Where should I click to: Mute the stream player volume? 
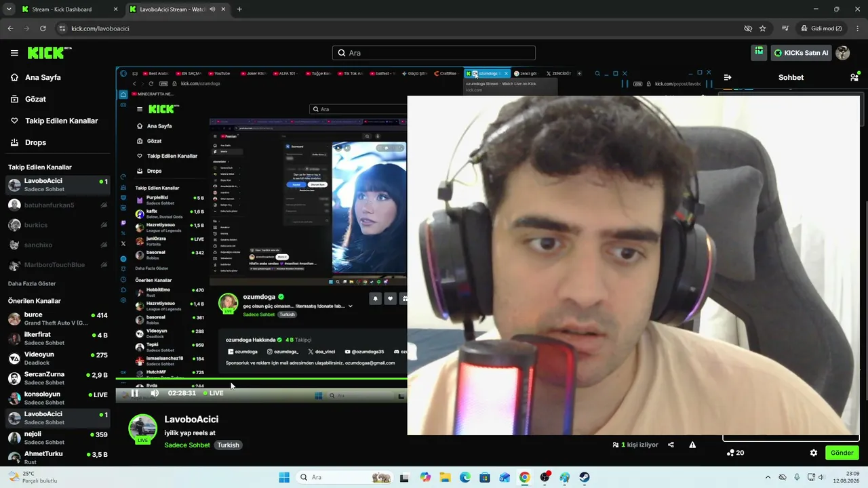click(x=155, y=393)
